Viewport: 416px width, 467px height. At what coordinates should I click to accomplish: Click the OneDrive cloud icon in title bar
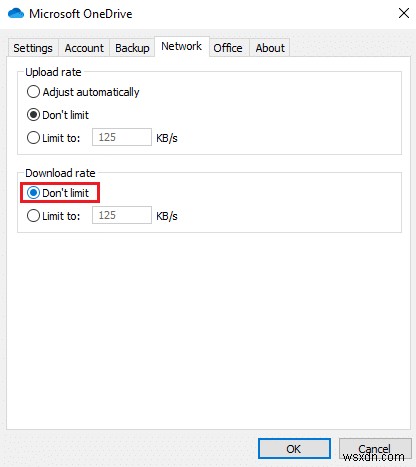click(x=16, y=14)
